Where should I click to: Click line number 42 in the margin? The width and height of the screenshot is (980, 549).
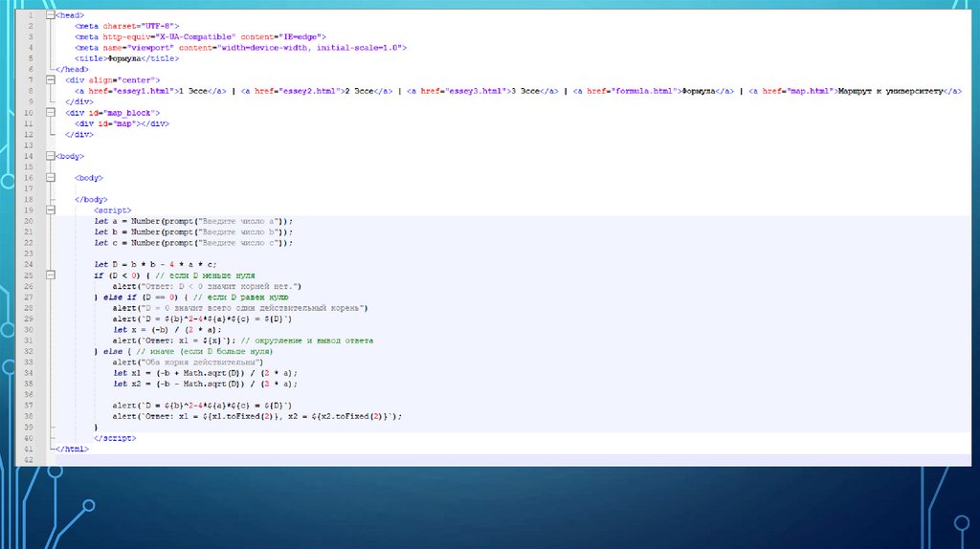(29, 459)
